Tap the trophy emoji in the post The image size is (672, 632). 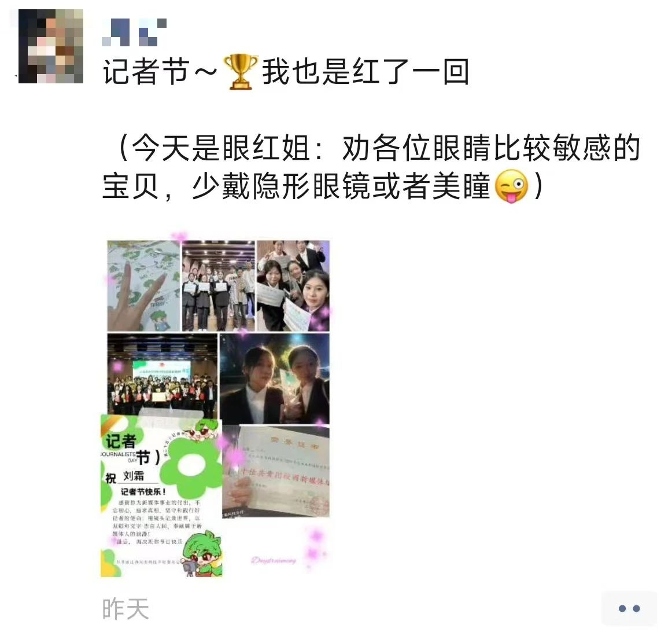[x=241, y=72]
